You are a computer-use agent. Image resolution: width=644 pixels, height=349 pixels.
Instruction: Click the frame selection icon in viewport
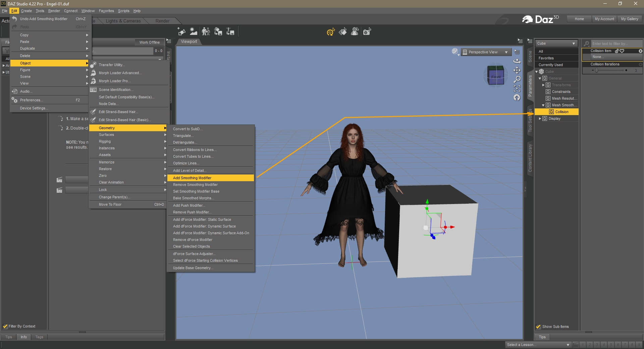coord(517,88)
